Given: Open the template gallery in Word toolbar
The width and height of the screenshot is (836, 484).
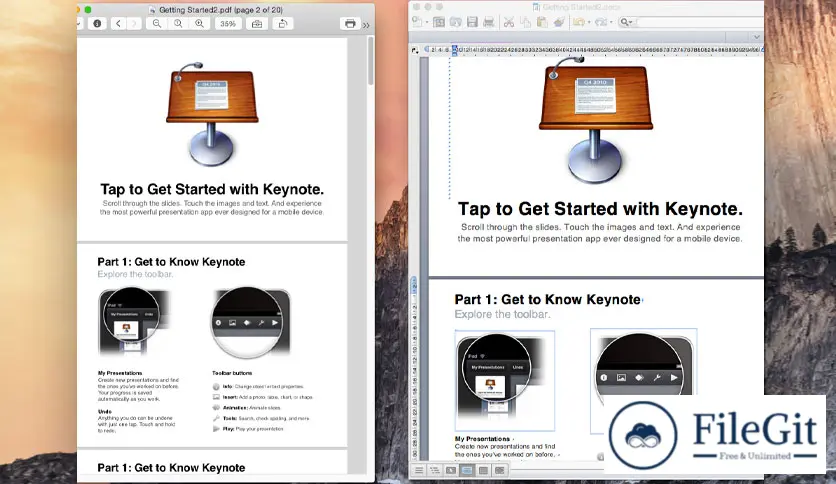Looking at the screenshot, I should [x=439, y=22].
